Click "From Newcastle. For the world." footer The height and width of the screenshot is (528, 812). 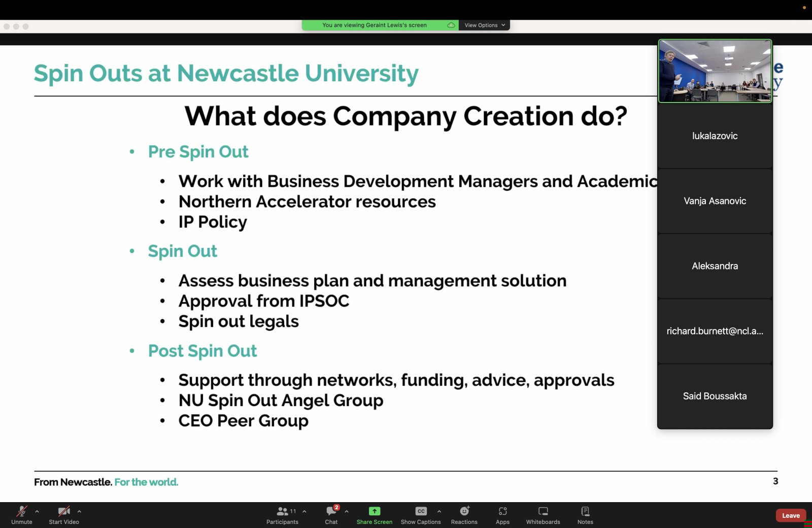point(106,482)
